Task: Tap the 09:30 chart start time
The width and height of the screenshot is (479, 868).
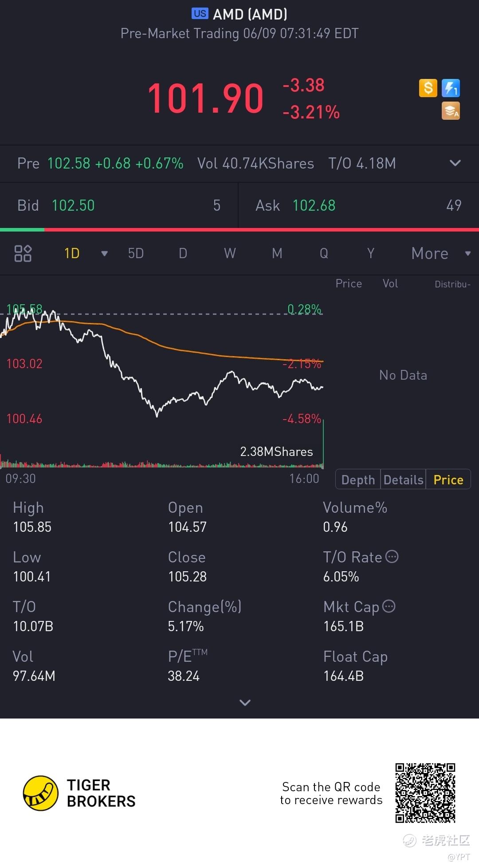Action: [20, 479]
